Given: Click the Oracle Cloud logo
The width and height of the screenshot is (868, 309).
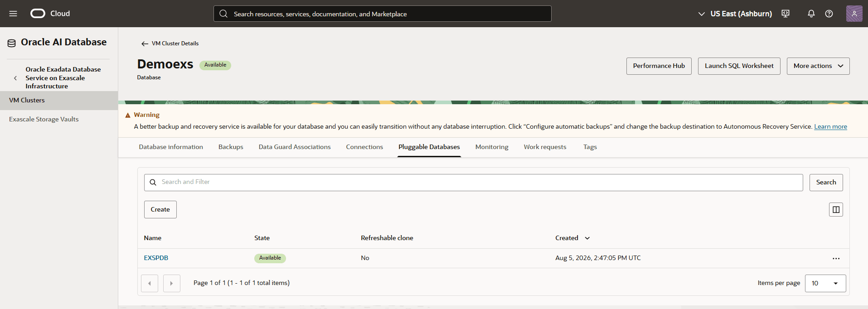Looking at the screenshot, I should [50, 14].
